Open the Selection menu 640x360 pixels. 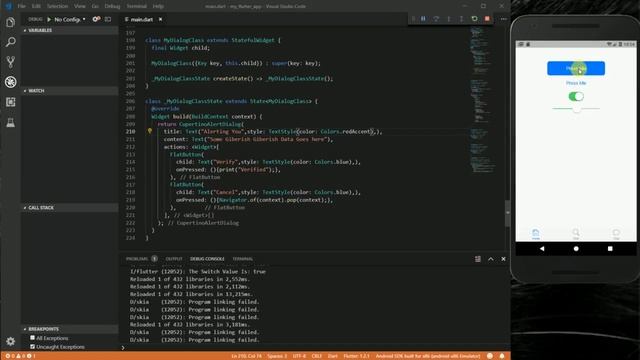pyautogui.click(x=57, y=6)
